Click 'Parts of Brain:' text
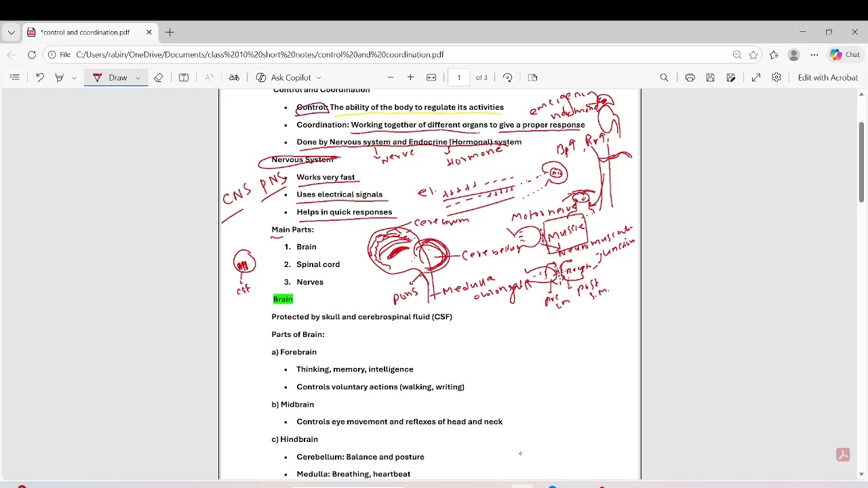868x488 pixels. point(298,334)
